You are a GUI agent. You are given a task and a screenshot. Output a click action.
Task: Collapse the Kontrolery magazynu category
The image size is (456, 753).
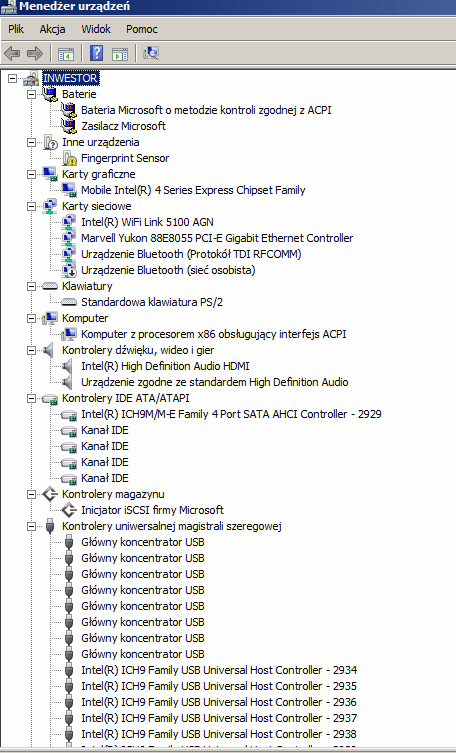click(x=31, y=494)
